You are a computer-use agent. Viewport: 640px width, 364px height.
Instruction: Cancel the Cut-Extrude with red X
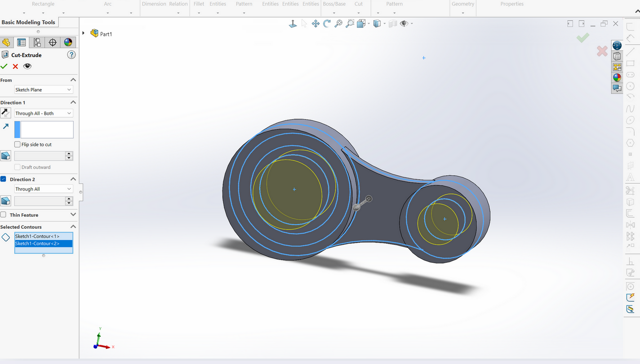tap(15, 66)
